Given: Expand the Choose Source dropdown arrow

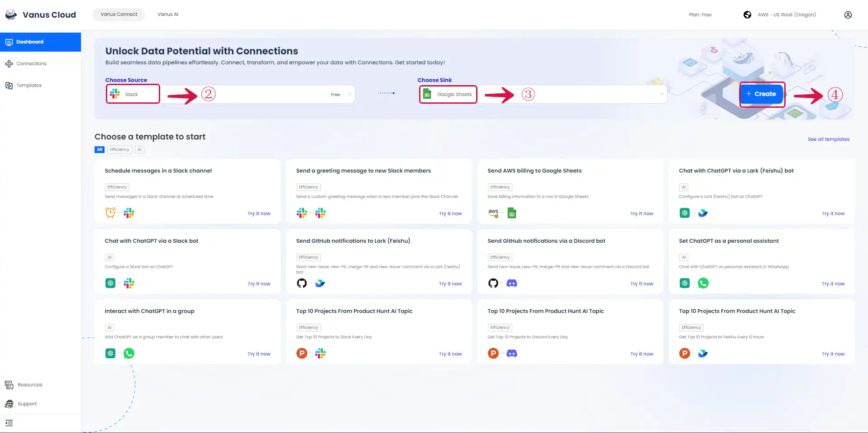Looking at the screenshot, I should (349, 94).
